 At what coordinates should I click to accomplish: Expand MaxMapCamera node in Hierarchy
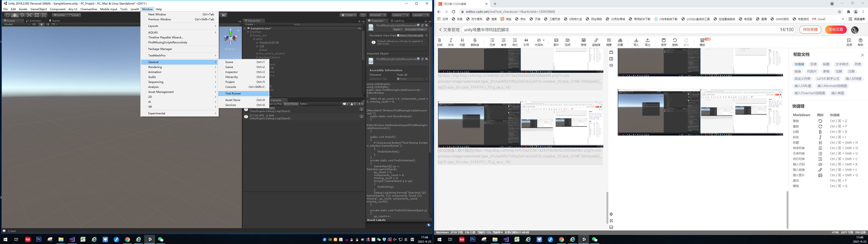tap(257, 57)
